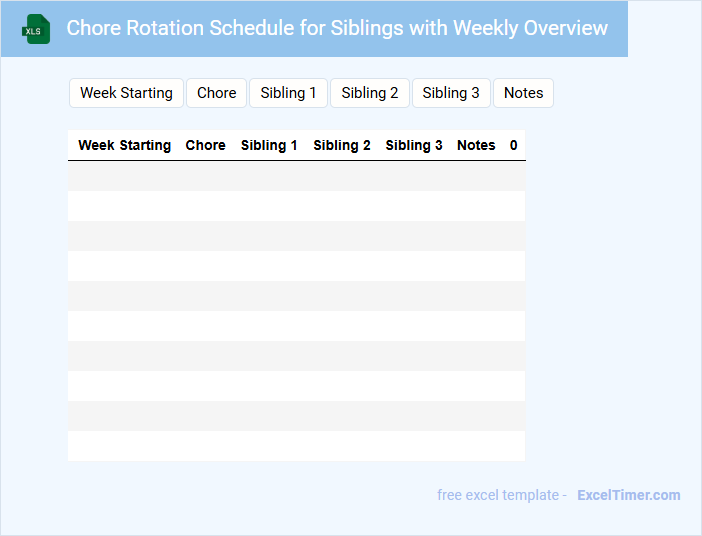This screenshot has width=702, height=536.
Task: Click the Chore column header in table
Action: [x=205, y=145]
